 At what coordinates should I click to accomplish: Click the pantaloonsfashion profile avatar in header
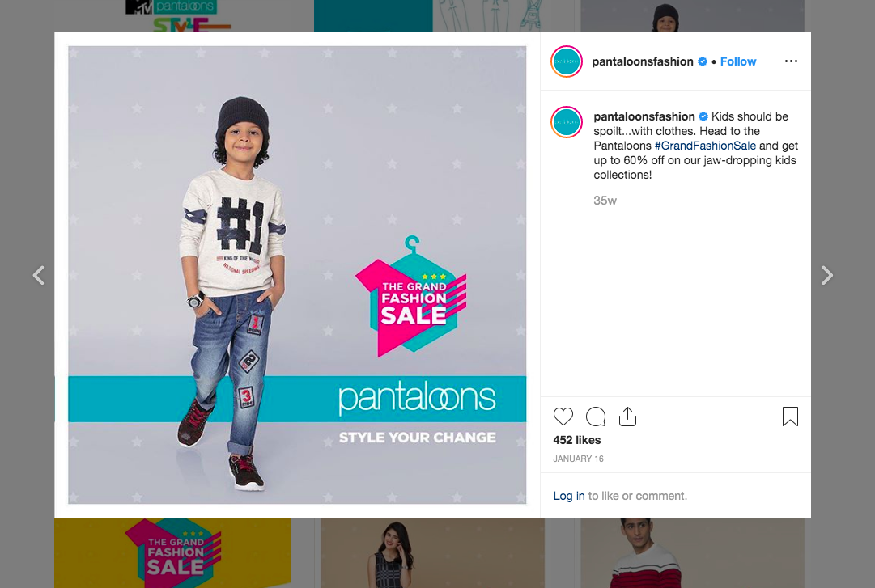coord(567,61)
